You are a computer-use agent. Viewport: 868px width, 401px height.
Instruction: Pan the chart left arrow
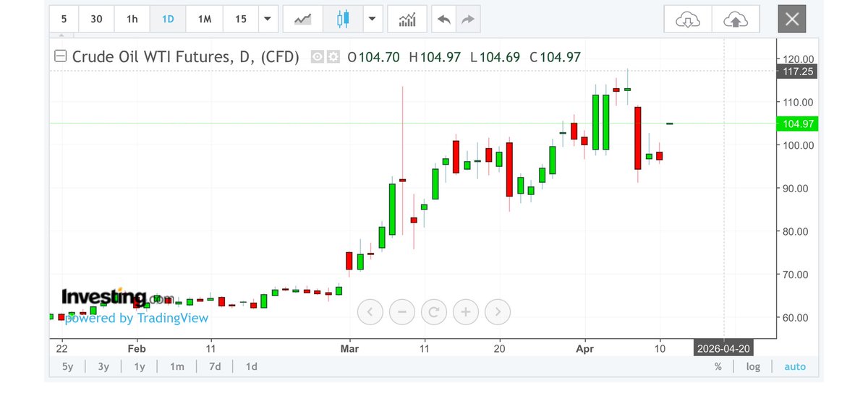click(370, 312)
